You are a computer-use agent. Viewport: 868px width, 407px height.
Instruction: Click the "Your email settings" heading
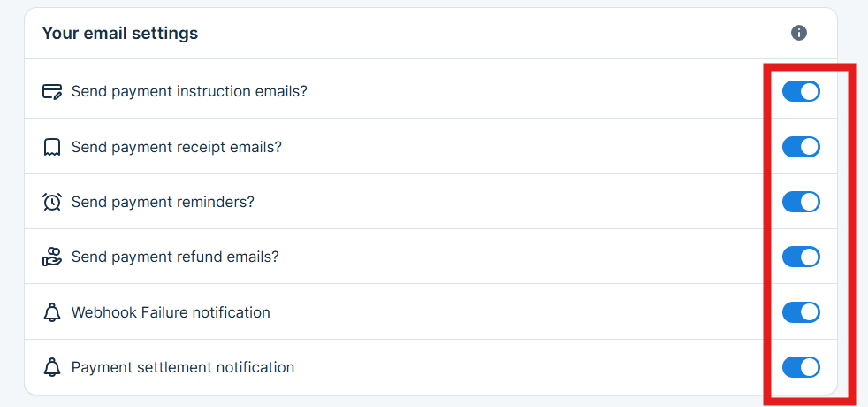[120, 34]
